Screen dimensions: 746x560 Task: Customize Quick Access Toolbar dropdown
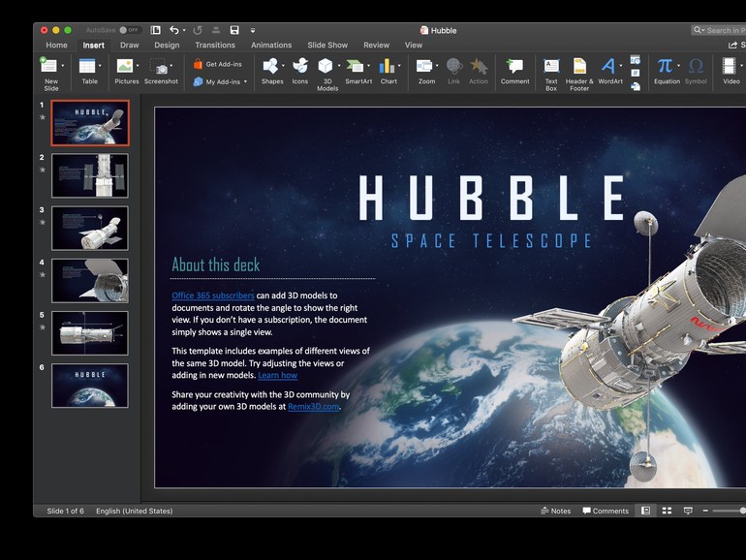click(x=253, y=30)
